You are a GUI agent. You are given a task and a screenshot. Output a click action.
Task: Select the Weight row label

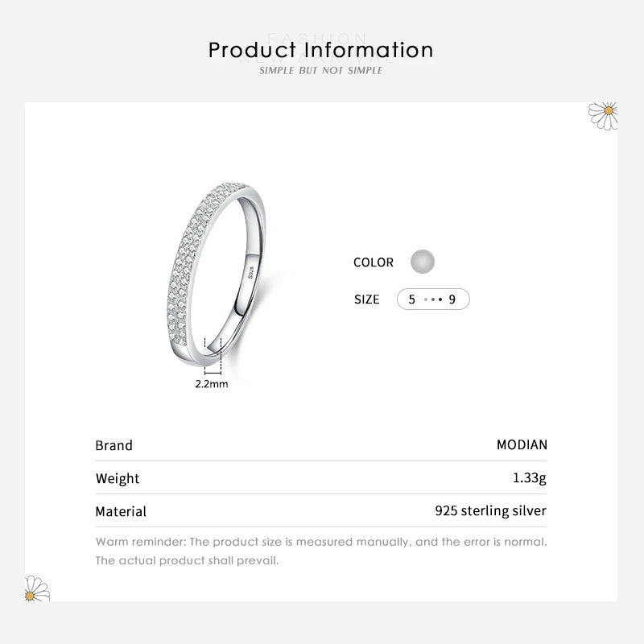tap(118, 478)
